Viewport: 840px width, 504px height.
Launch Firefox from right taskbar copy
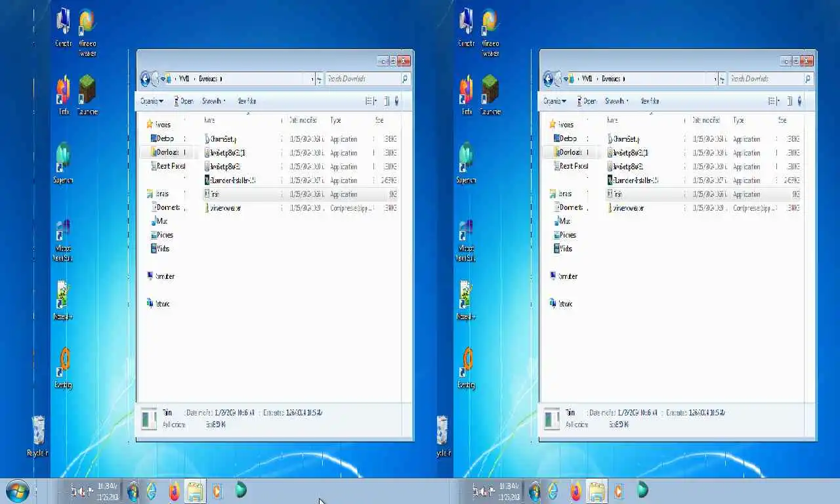point(576,491)
